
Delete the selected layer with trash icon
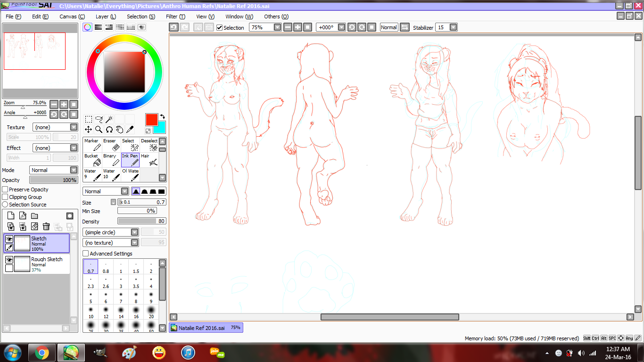[x=46, y=227]
